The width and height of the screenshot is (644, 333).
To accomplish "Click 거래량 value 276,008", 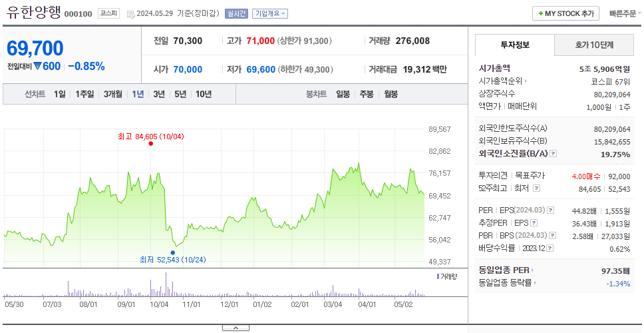I will (x=412, y=41).
